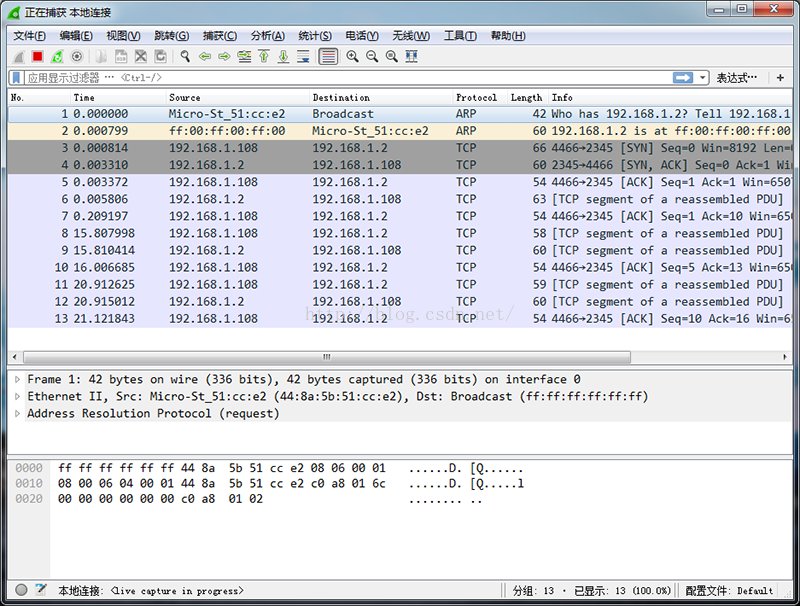Select packet 4 SYN, ACK row

(400, 165)
